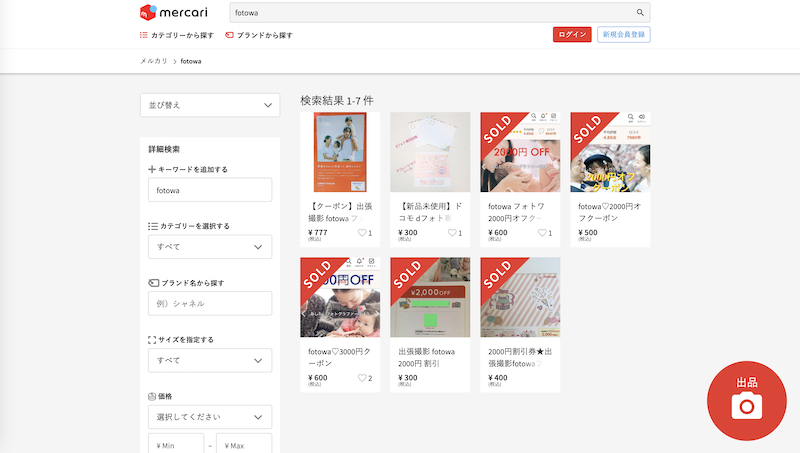Click the brand name 例）シャネル field
800x453 pixels.
pos(210,304)
